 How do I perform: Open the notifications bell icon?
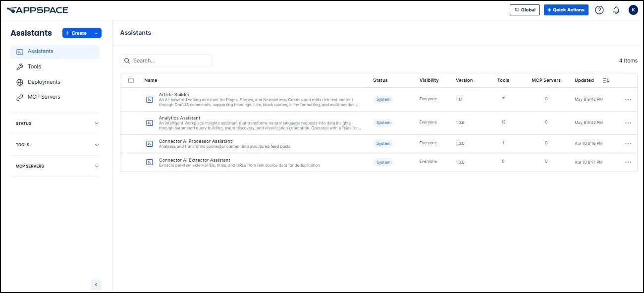616,10
